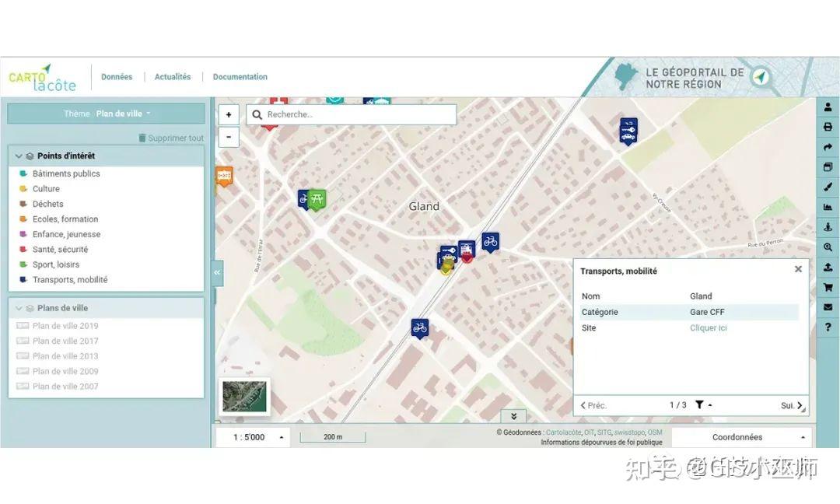Screen dimensions: 840x504
Task: Click the user account icon at top right
Action: point(828,106)
